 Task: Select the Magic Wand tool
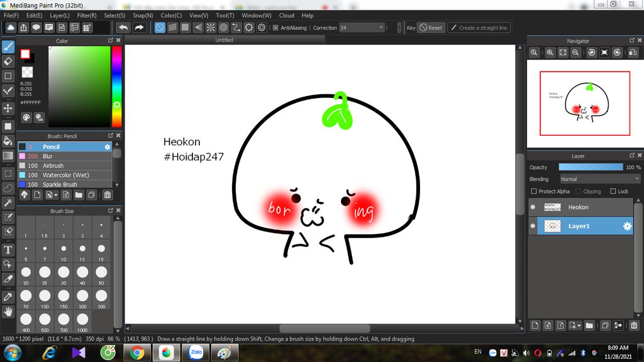click(x=8, y=203)
